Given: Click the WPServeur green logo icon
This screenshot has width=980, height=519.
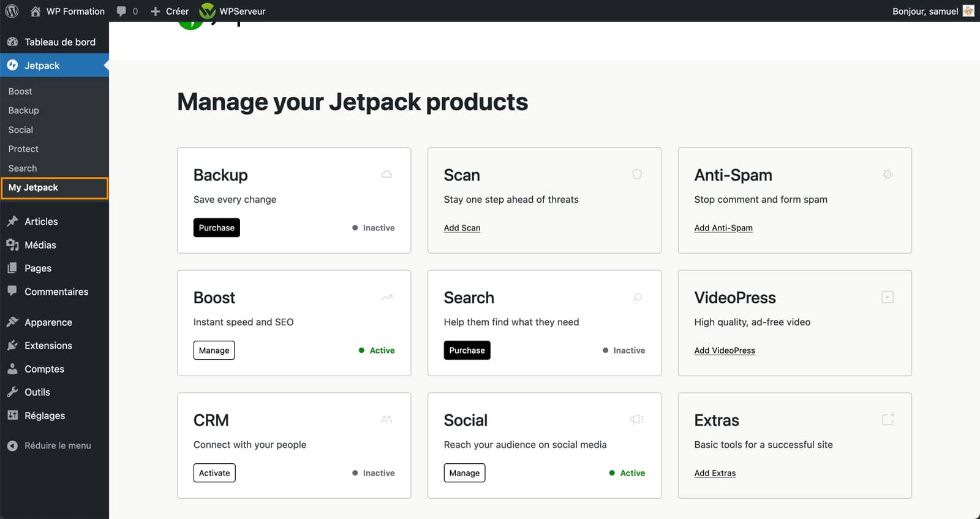Looking at the screenshot, I should tap(208, 11).
